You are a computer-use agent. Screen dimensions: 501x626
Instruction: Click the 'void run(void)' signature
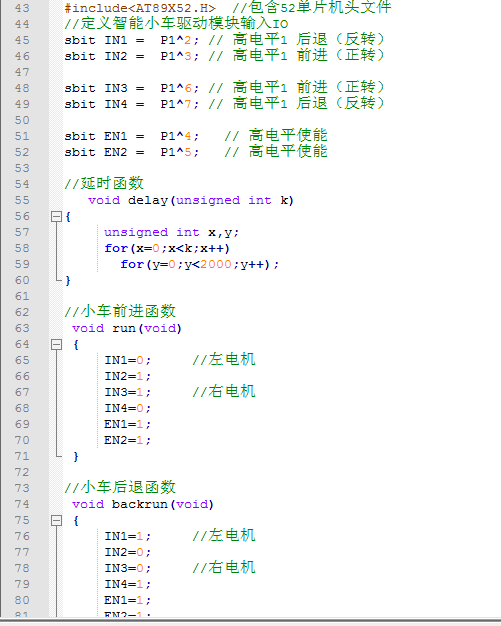click(x=127, y=329)
